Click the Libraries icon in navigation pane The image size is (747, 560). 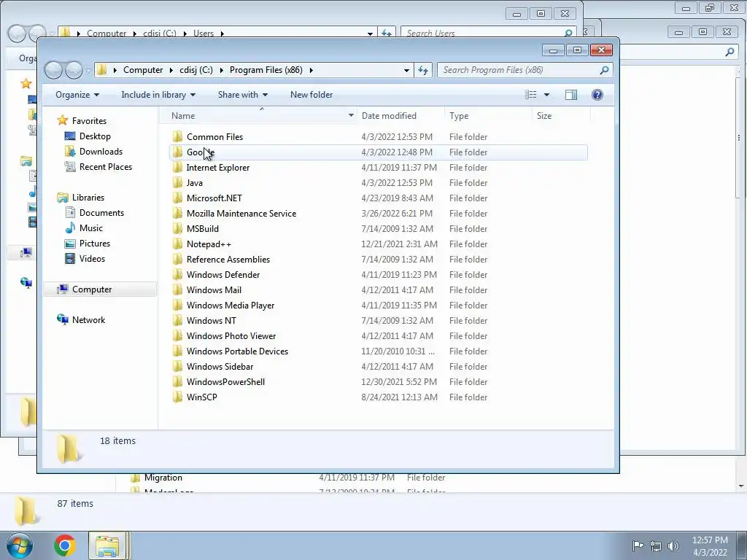[x=63, y=197]
